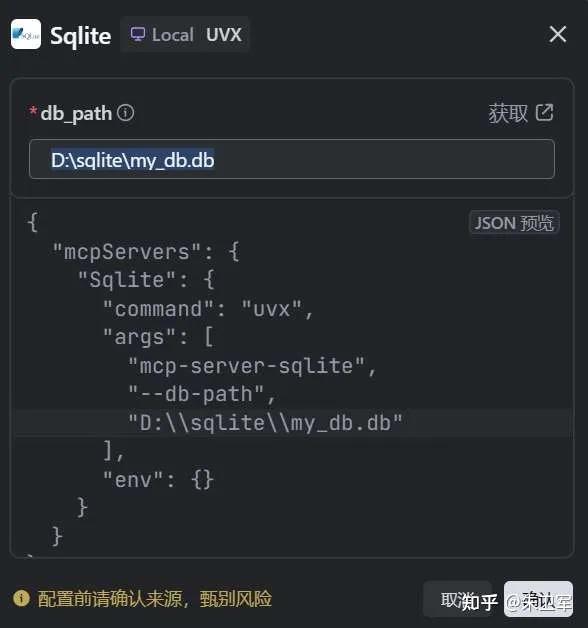Click the yellow warning info icon
588x628 pixels.
(21, 598)
